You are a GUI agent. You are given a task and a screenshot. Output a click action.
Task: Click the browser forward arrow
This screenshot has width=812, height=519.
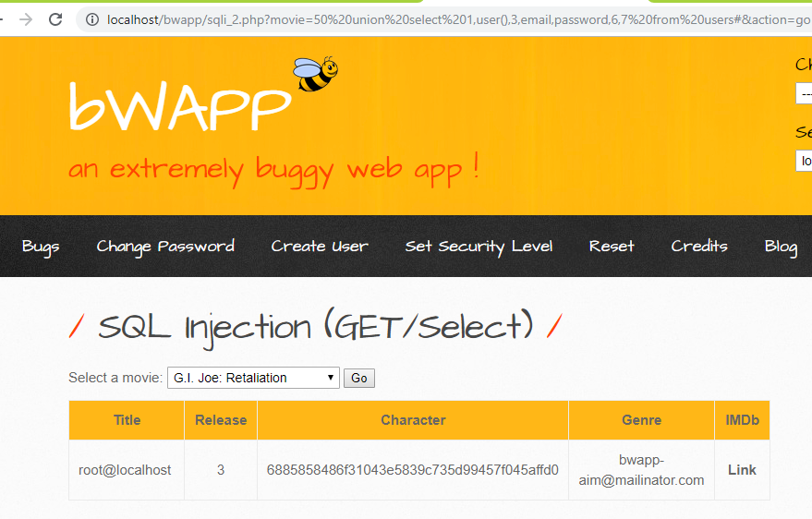pyautogui.click(x=26, y=19)
